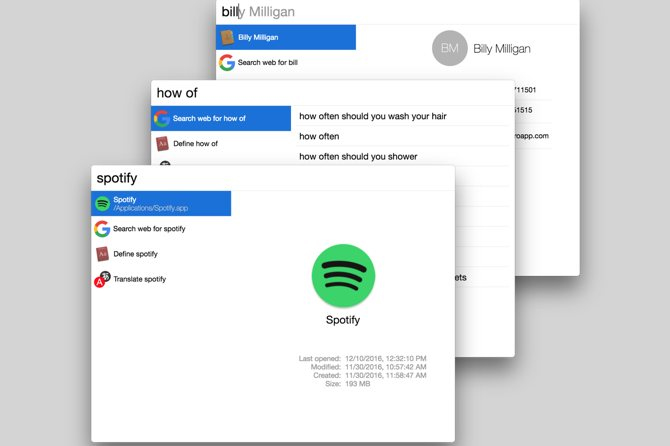Viewport: 670px width, 446px height.
Task: Click the Google icon beside Search web for spotify
Action: [102, 229]
